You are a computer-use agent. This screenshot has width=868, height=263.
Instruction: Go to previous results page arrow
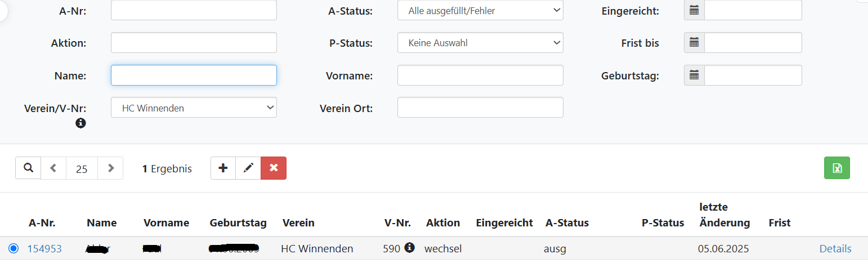tap(53, 168)
